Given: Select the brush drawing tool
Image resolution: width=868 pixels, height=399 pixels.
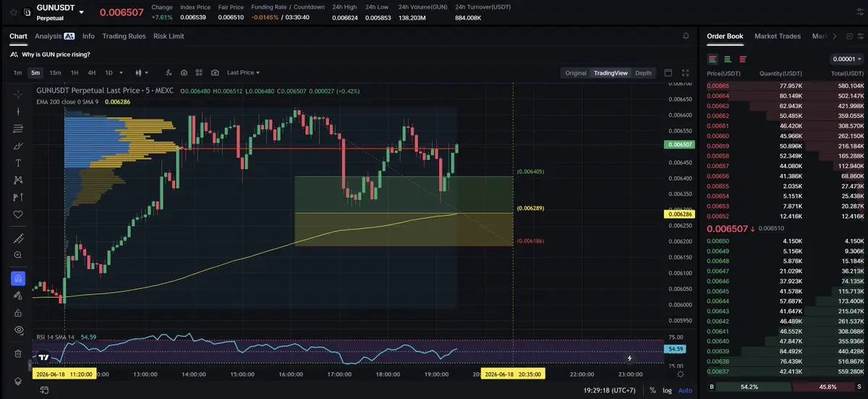Looking at the screenshot, I should tap(18, 146).
